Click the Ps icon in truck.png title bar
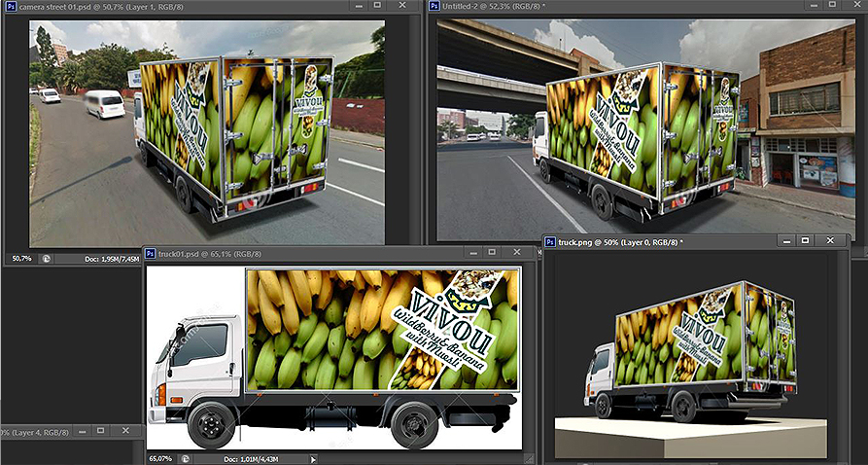The height and width of the screenshot is (465, 868). 550,241
